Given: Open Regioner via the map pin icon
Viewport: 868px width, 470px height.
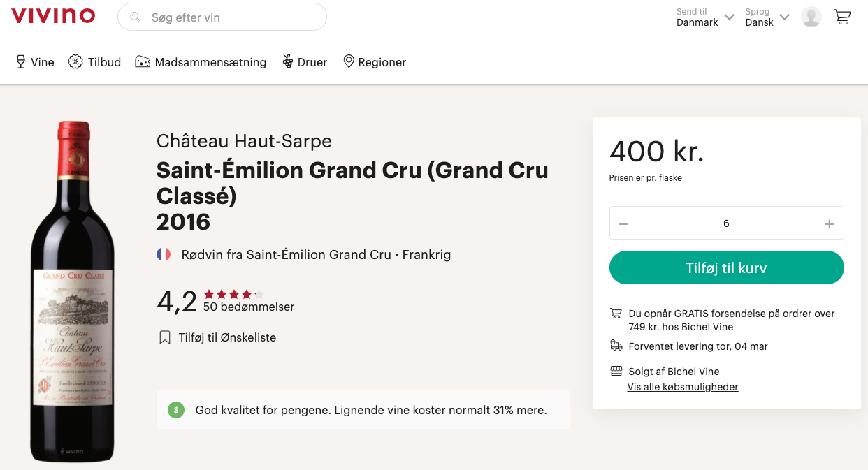Looking at the screenshot, I should (x=348, y=61).
